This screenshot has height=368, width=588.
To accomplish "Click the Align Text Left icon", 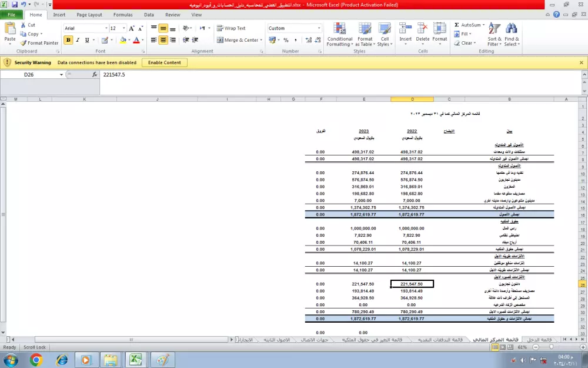I will point(153,40).
